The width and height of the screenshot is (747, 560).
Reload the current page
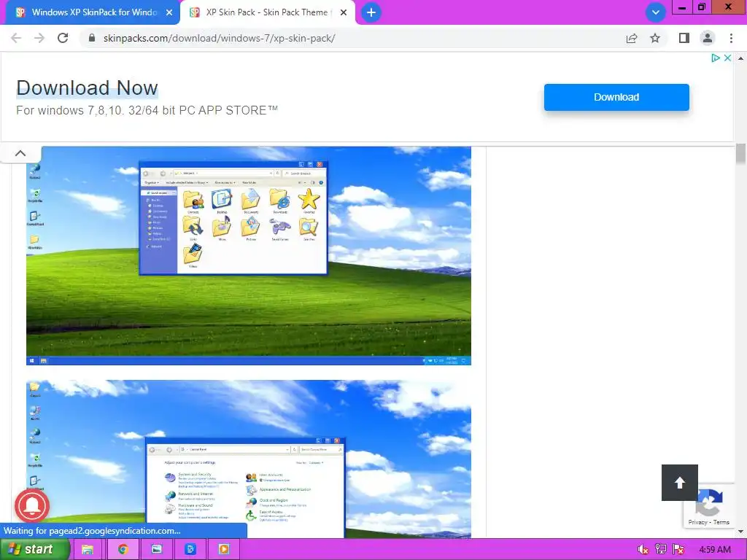(x=63, y=38)
